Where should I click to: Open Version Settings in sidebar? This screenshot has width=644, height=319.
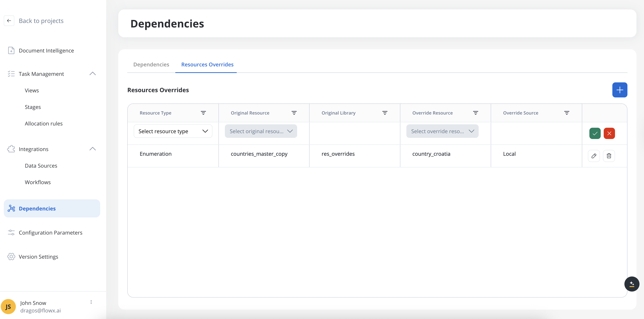(38, 257)
